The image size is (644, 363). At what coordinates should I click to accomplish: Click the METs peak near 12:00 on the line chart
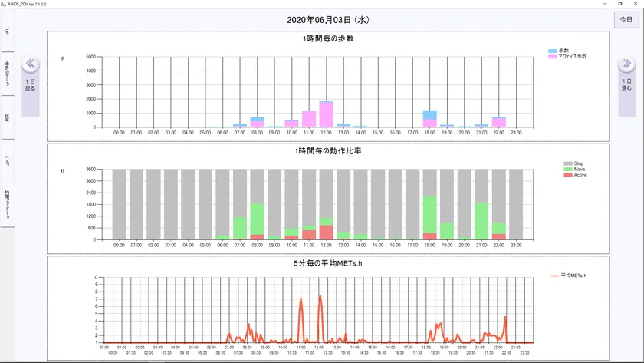[x=320, y=296]
